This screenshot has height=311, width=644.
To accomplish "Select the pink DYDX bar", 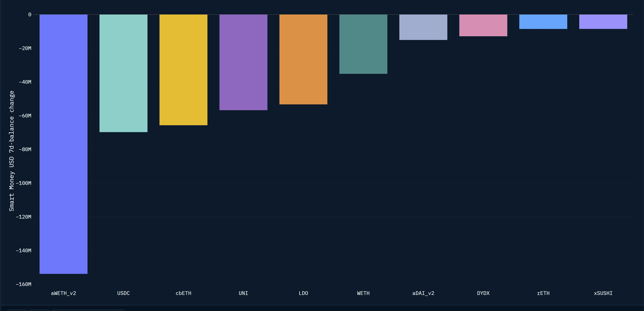I will (483, 25).
